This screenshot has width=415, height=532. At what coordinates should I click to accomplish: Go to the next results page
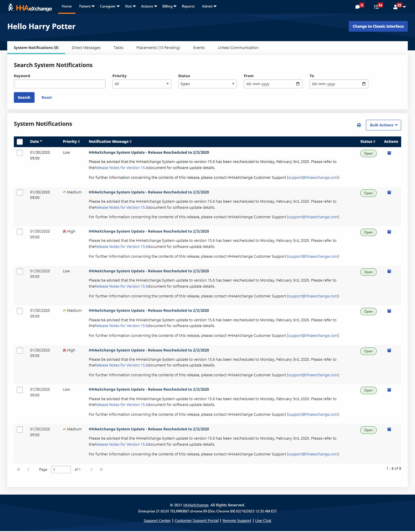click(x=91, y=469)
